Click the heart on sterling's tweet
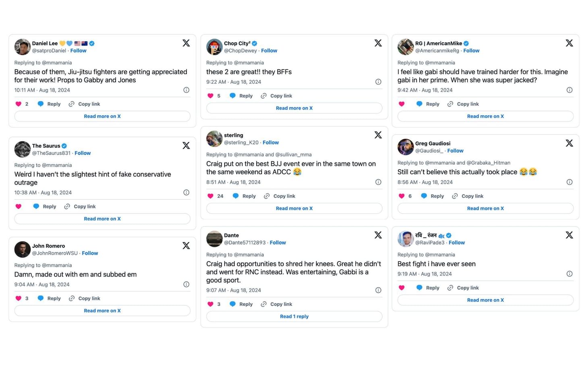 (x=210, y=196)
